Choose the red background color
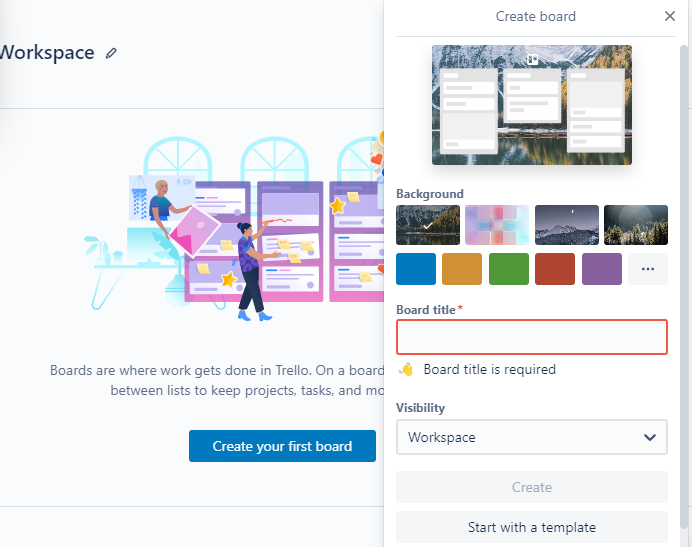The width and height of the screenshot is (692, 547). click(555, 269)
